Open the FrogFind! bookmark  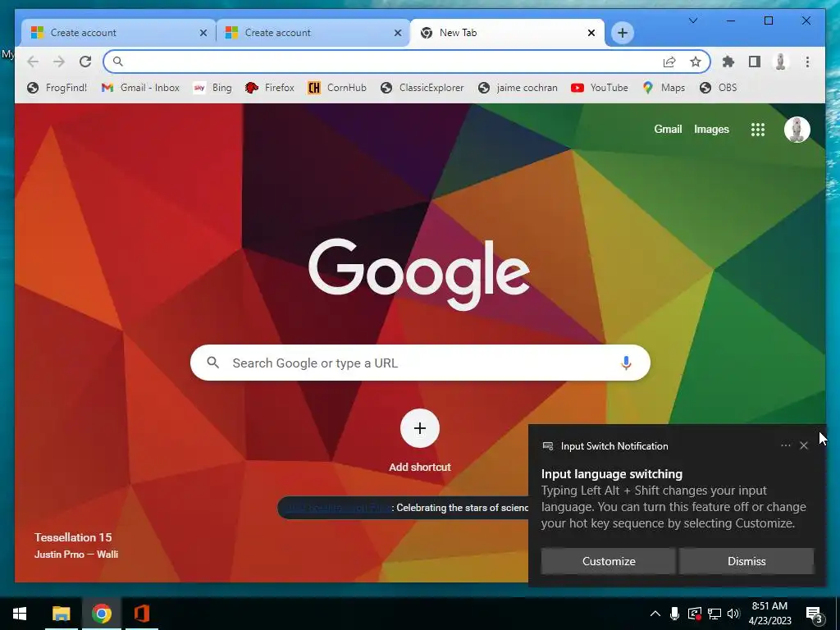tap(57, 88)
